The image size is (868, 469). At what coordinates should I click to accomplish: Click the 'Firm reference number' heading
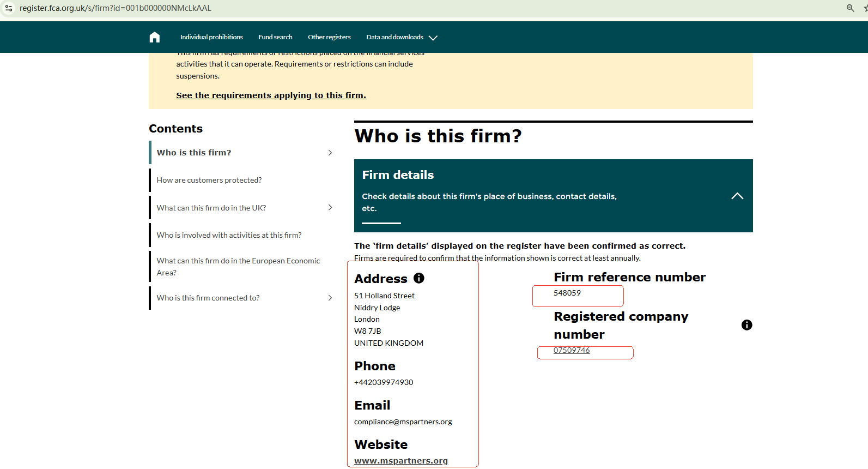click(x=630, y=277)
